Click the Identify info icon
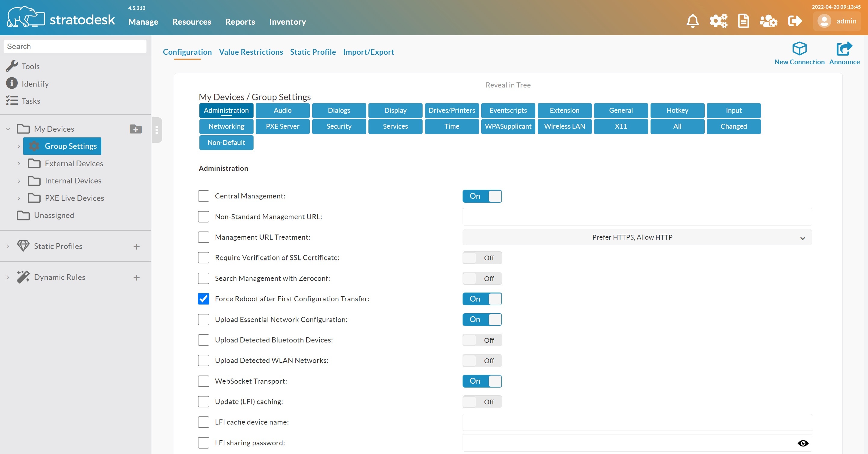Screen dimensions: 868x454 click(12, 83)
